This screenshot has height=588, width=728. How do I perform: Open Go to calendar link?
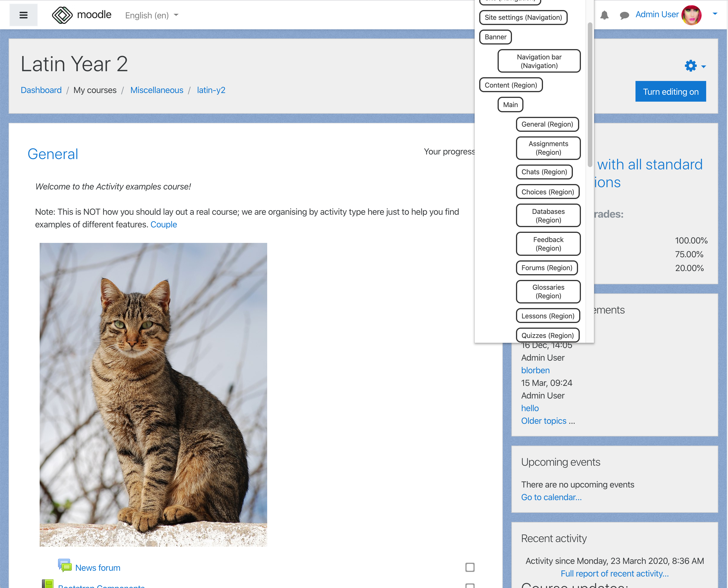tap(551, 497)
